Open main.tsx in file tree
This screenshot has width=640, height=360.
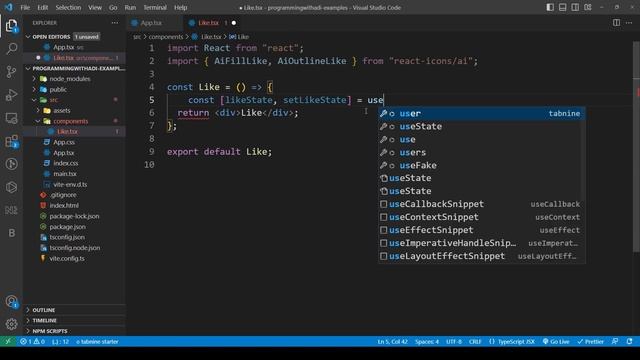click(x=64, y=174)
